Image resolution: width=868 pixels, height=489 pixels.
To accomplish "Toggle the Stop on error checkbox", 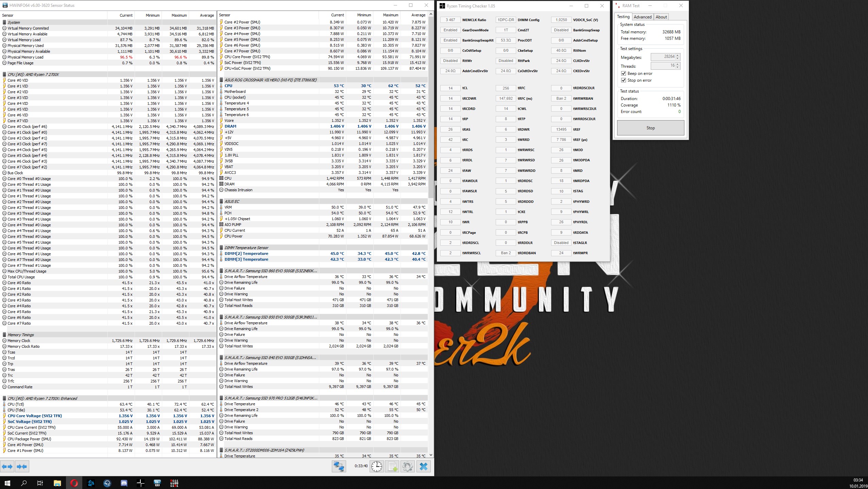I will point(623,80).
